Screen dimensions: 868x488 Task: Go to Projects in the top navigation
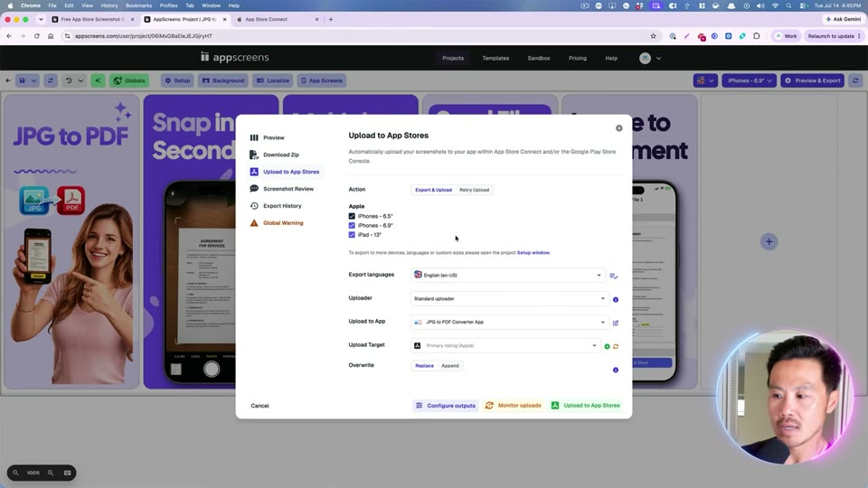point(453,58)
